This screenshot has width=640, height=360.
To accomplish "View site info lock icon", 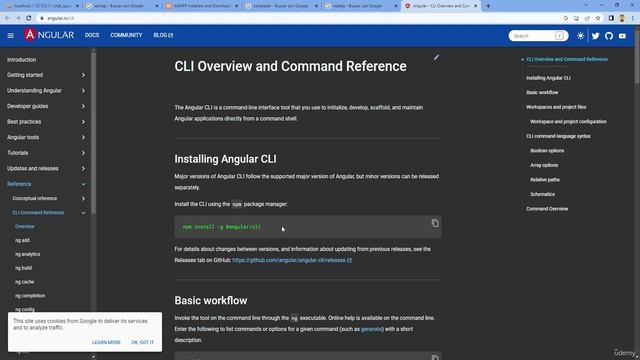I will (41, 18).
